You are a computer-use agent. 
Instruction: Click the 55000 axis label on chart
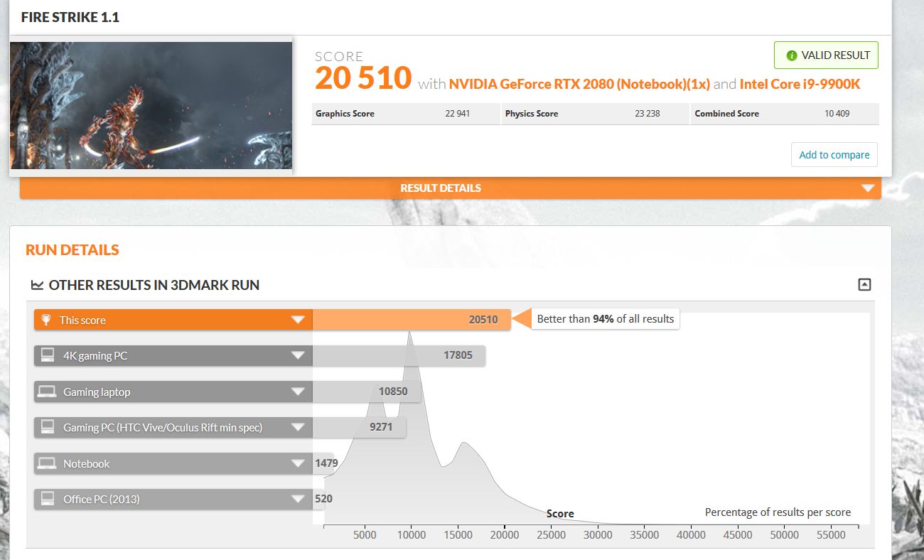coord(830,535)
